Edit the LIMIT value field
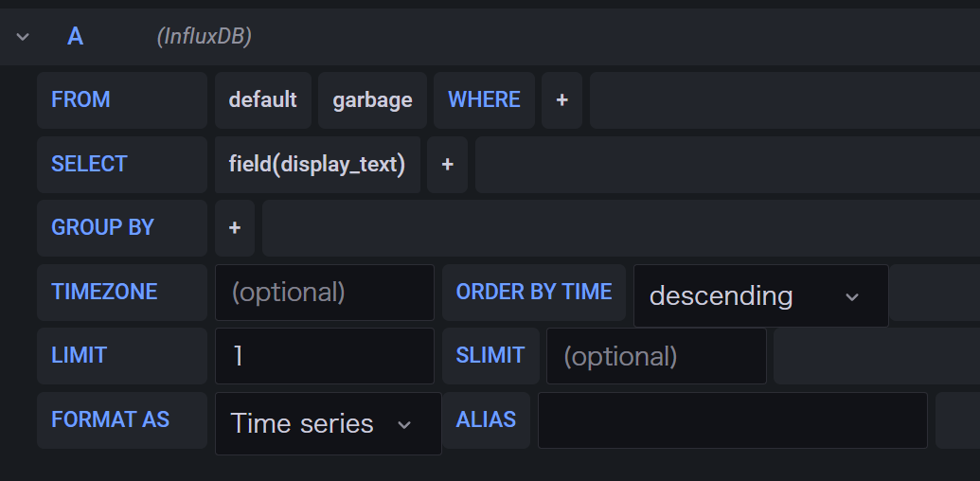 (325, 356)
